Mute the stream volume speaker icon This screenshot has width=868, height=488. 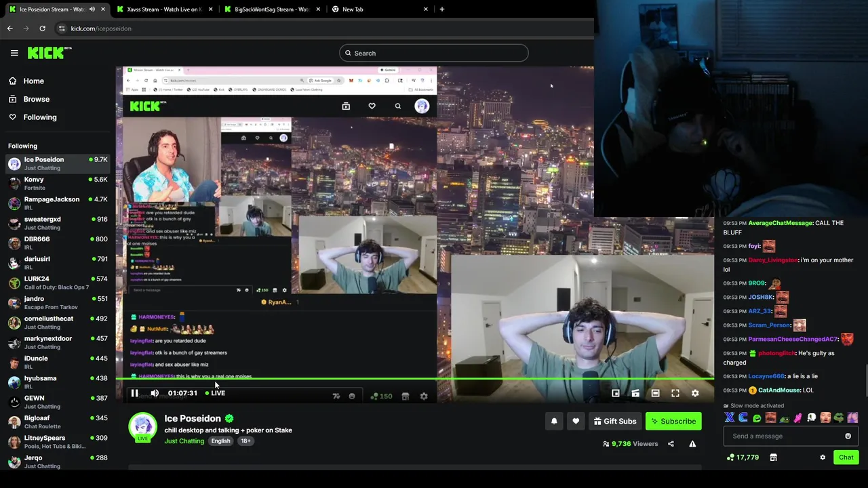(155, 393)
